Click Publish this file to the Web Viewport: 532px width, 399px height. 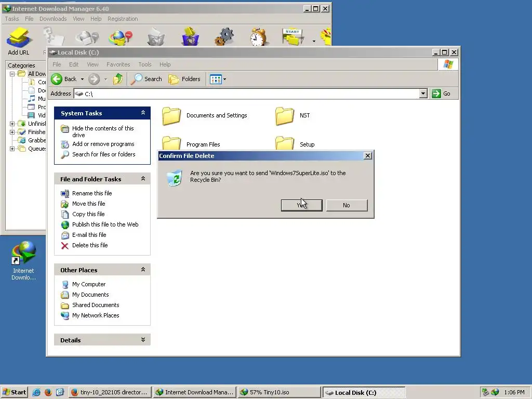(x=105, y=224)
